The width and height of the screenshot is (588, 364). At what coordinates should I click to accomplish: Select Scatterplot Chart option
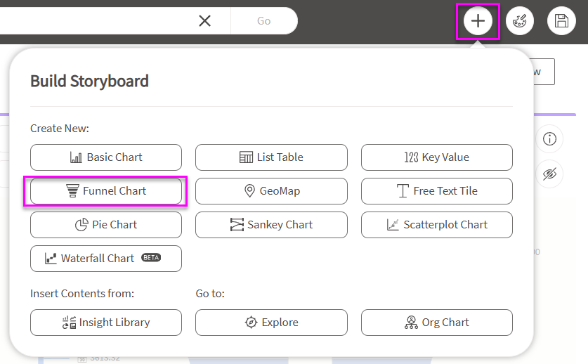coord(436,225)
